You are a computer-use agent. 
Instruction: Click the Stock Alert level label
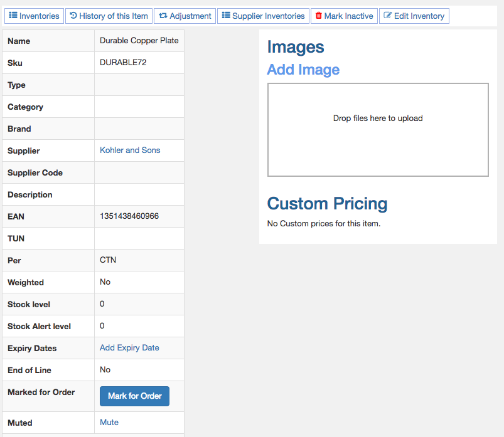point(39,326)
